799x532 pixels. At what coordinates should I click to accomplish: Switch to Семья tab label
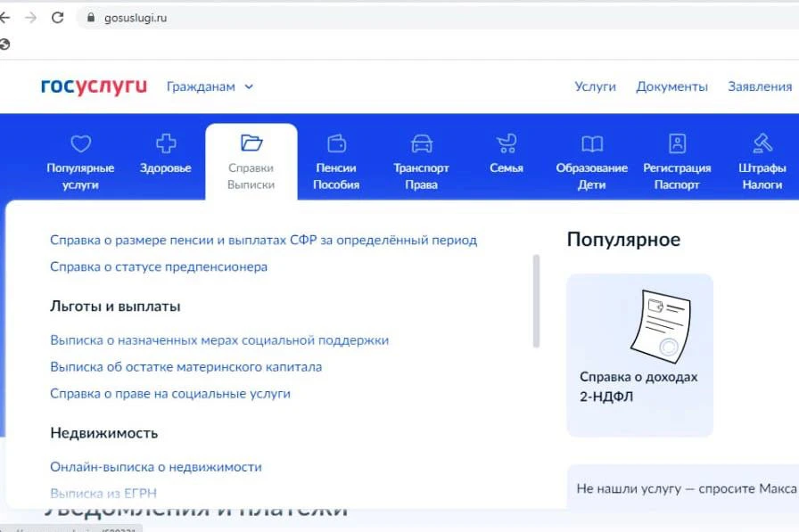point(507,168)
